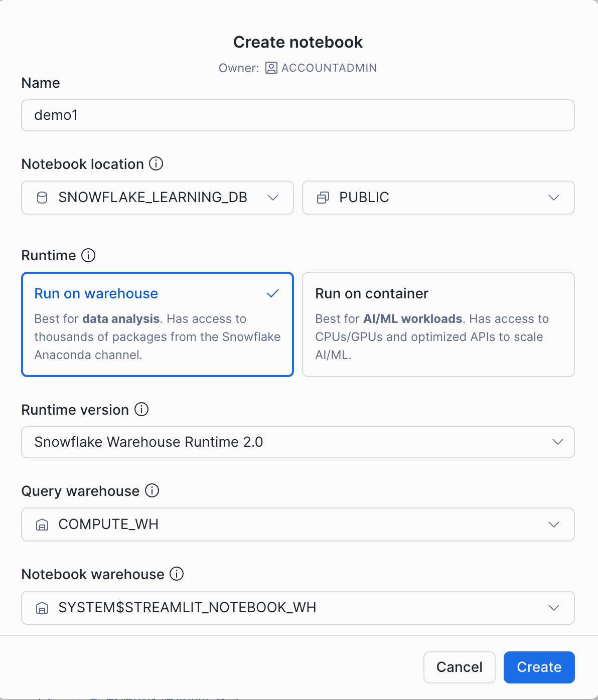This screenshot has width=598, height=700.
Task: Click the Runtime version info icon
Action: (142, 410)
